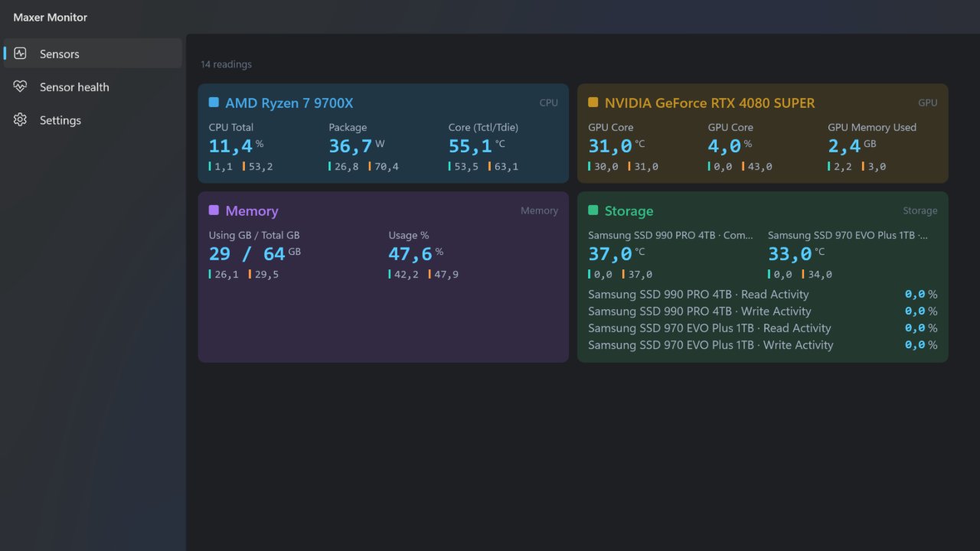Click the GPU Memory Used value 2,4 GB

tap(852, 145)
